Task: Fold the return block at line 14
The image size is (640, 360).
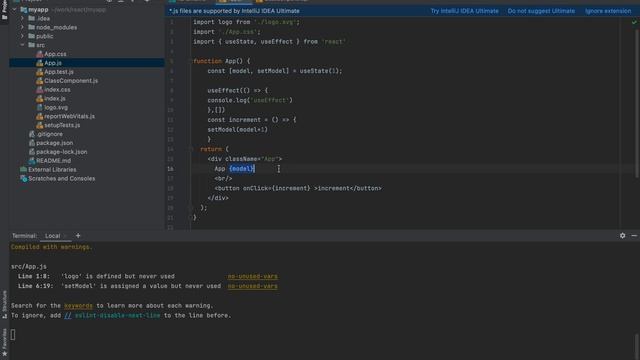Action: (x=191, y=149)
